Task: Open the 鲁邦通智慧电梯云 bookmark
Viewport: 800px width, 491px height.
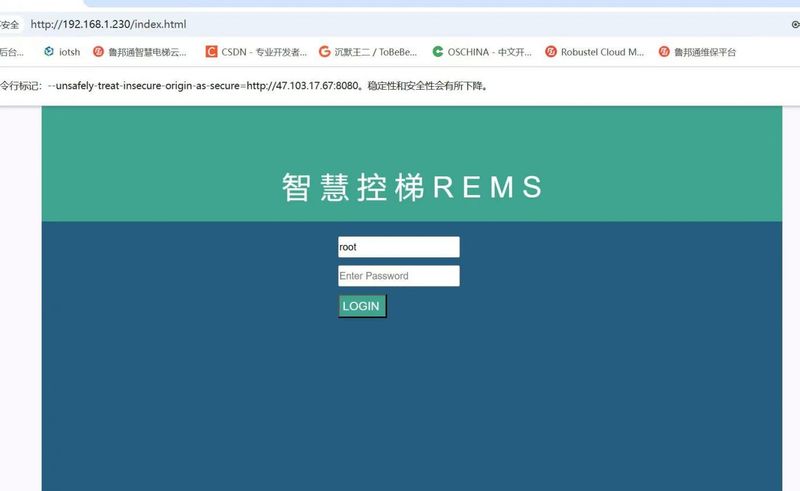Action: click(140, 52)
